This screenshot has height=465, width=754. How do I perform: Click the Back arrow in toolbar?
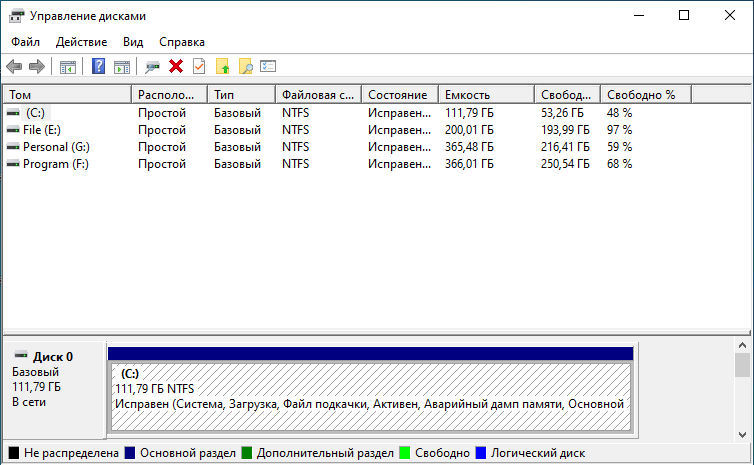tap(14, 66)
